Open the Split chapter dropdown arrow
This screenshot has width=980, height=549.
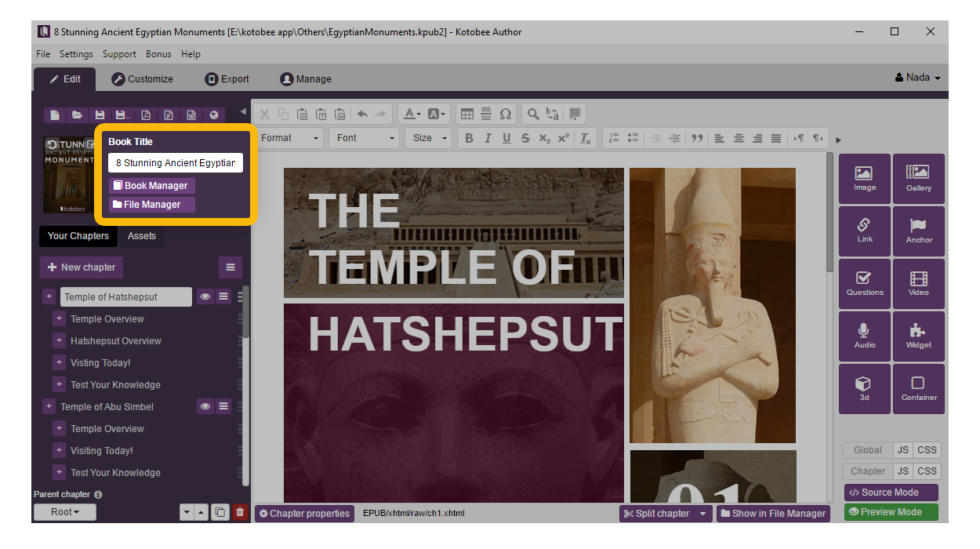[703, 514]
